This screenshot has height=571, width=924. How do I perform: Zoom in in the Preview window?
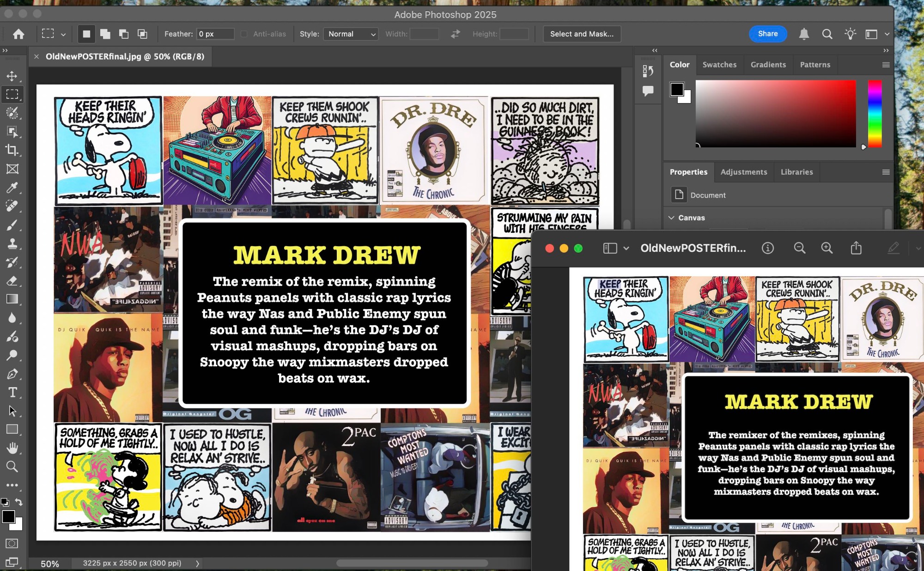[827, 248]
